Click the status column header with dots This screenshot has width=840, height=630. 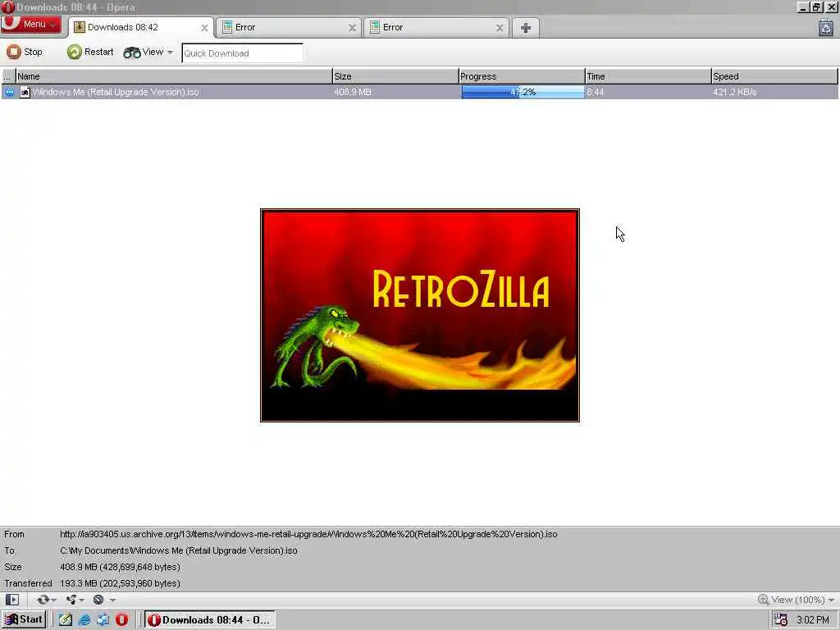coord(8,76)
